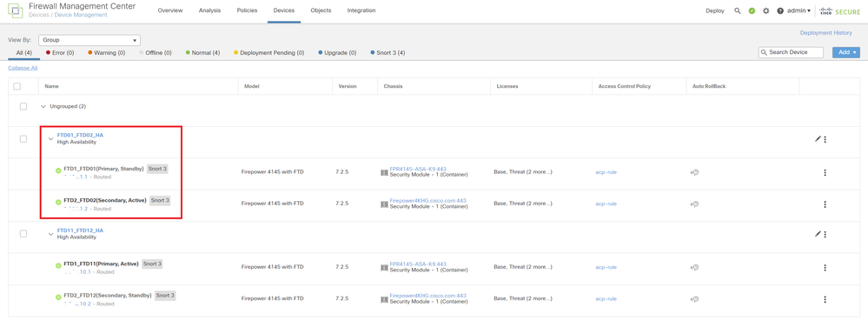The width and height of the screenshot is (868, 321).
Task: Collapse the FTD01_FTD02_HA chevron
Action: [x=51, y=139]
